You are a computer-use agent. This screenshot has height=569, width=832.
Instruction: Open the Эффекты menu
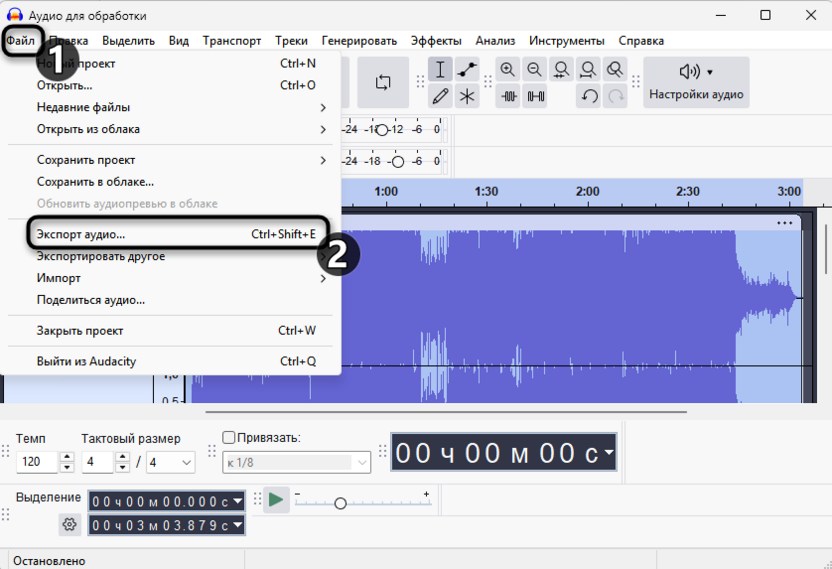436,41
